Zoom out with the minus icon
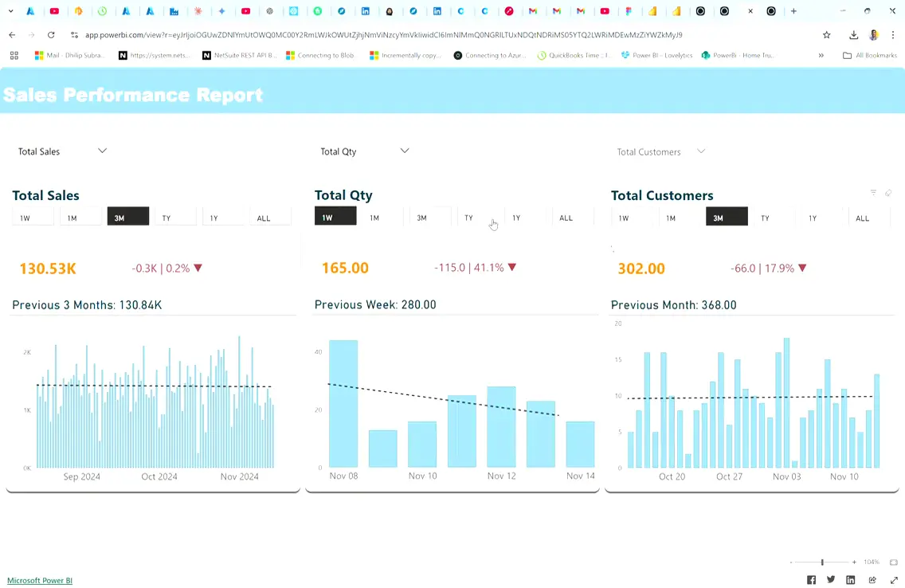The width and height of the screenshot is (905, 588). [791, 562]
